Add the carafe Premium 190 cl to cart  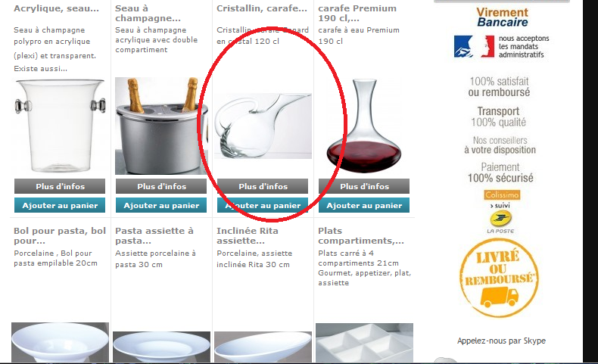click(364, 205)
